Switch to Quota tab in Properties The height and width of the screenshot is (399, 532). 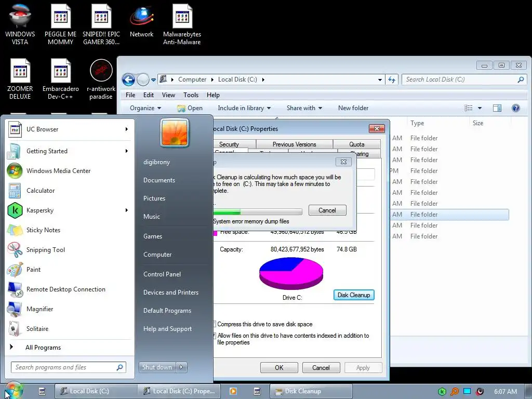point(356,144)
